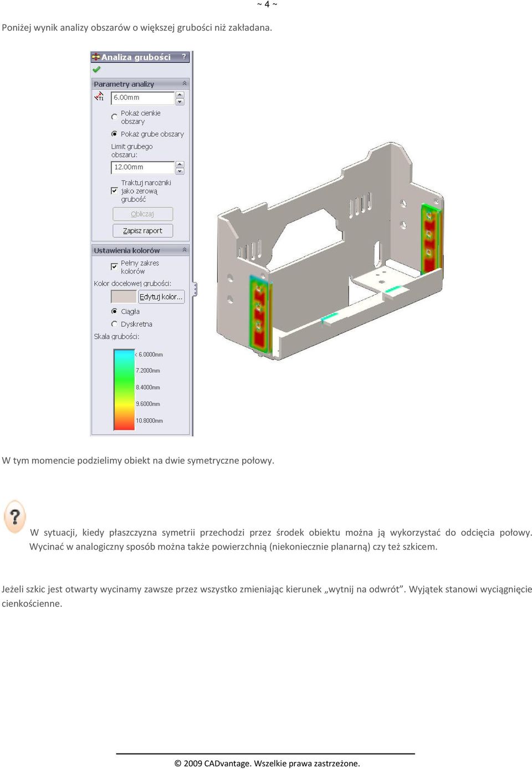The image size is (532, 769).
Task: Click the thickness color scale gradient bar
Action: click(x=124, y=389)
